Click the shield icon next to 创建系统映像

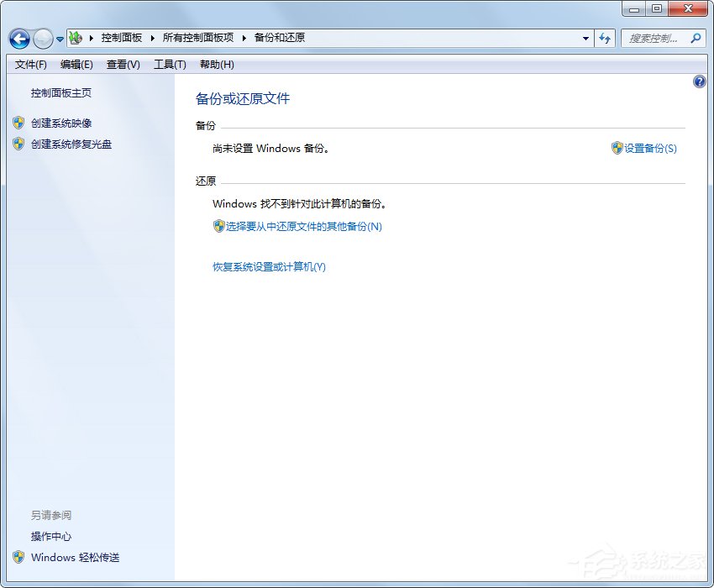pos(18,123)
